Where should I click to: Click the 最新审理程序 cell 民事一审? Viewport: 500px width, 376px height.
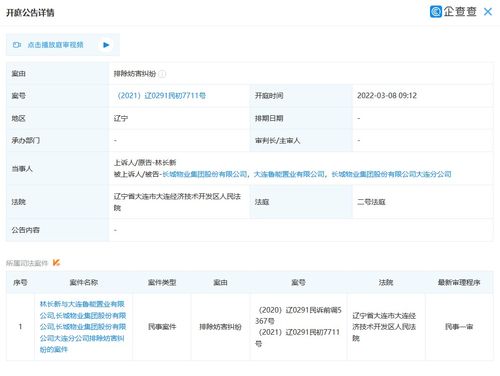[x=459, y=326]
